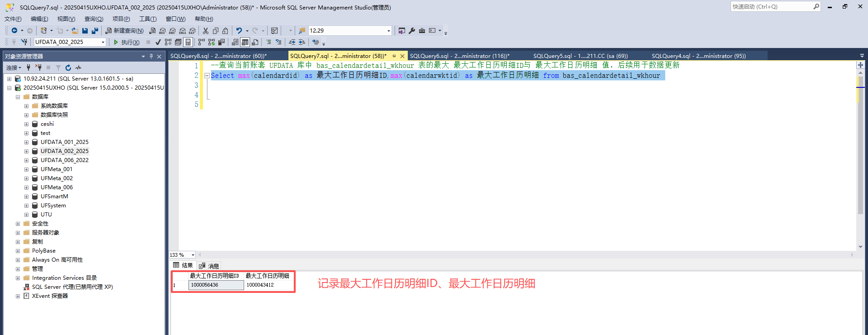Open the 133 % zoom dropdown

coord(193,255)
